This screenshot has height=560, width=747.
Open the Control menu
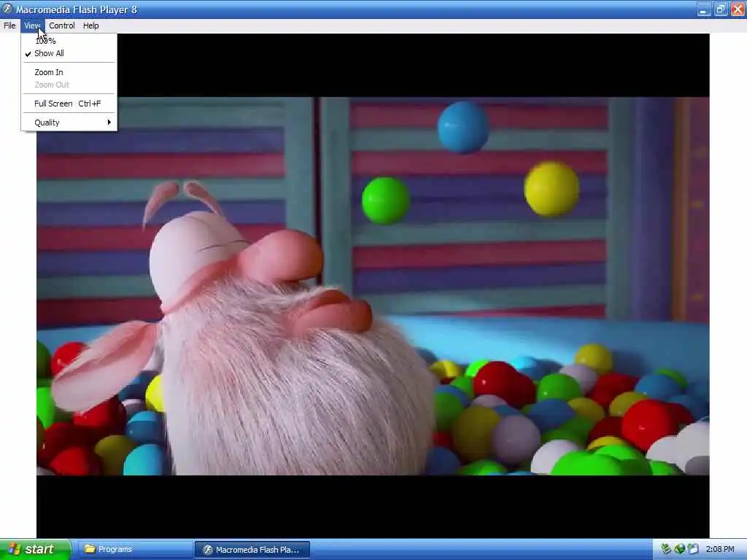62,26
